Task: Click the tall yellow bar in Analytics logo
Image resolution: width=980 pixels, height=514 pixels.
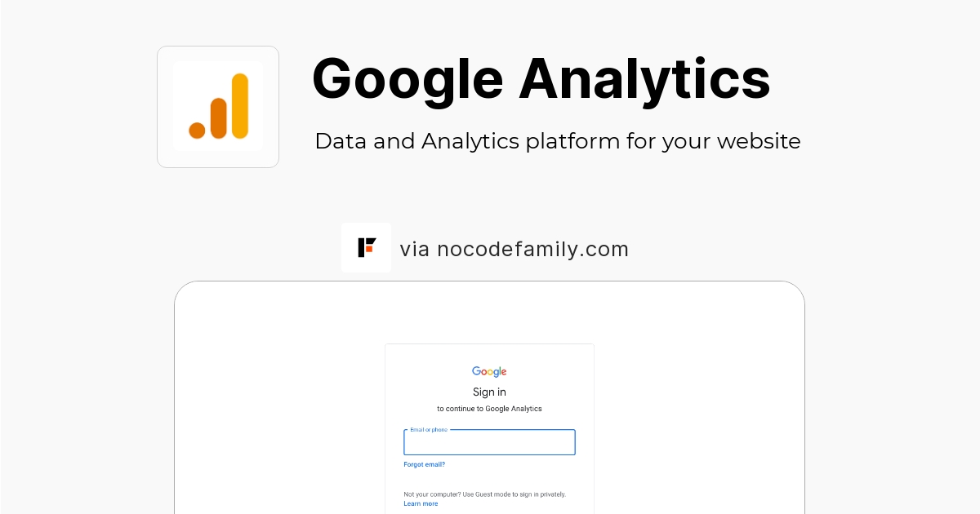Action: tap(239, 106)
